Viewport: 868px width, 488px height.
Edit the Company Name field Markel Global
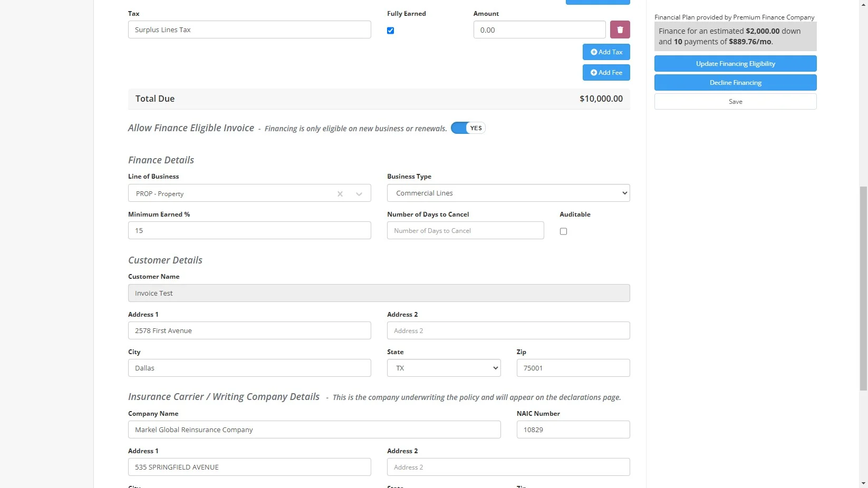[x=314, y=430]
